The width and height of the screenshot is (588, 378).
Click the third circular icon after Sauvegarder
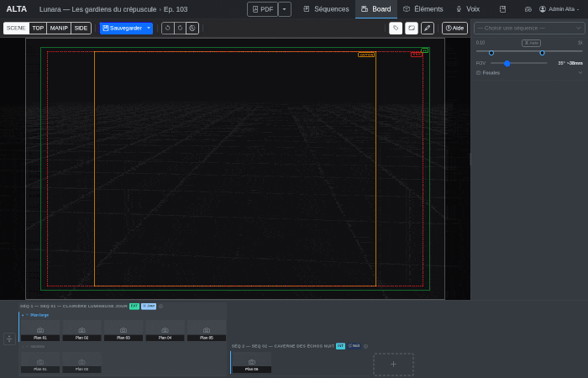[192, 28]
